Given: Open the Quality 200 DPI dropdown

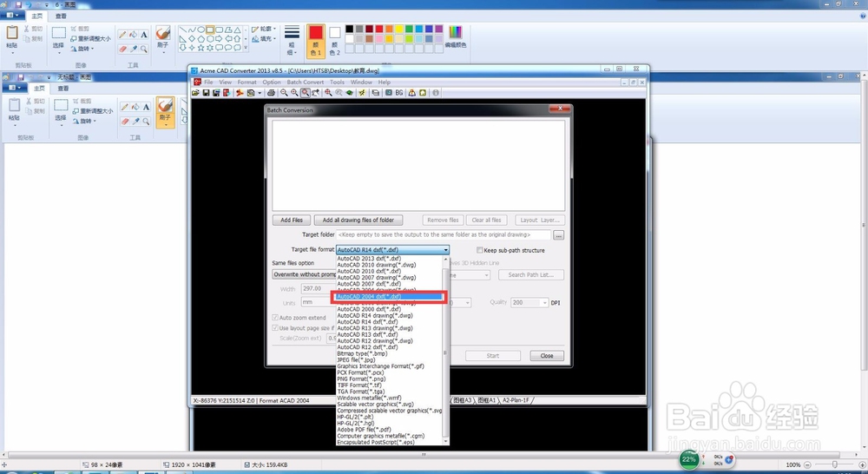Looking at the screenshot, I should click(545, 303).
